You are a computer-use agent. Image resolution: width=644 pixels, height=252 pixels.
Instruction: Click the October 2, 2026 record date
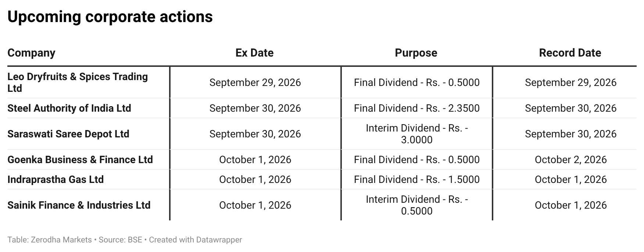(x=570, y=159)
